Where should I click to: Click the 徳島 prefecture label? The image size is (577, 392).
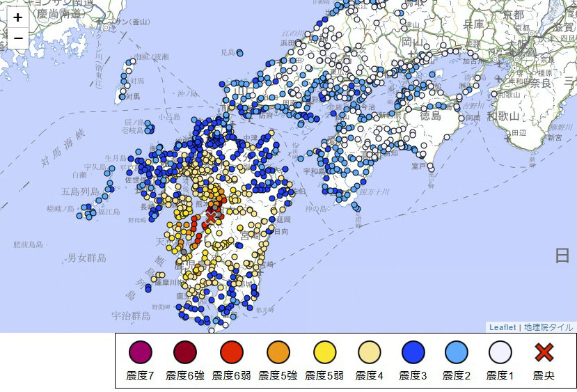[431, 116]
